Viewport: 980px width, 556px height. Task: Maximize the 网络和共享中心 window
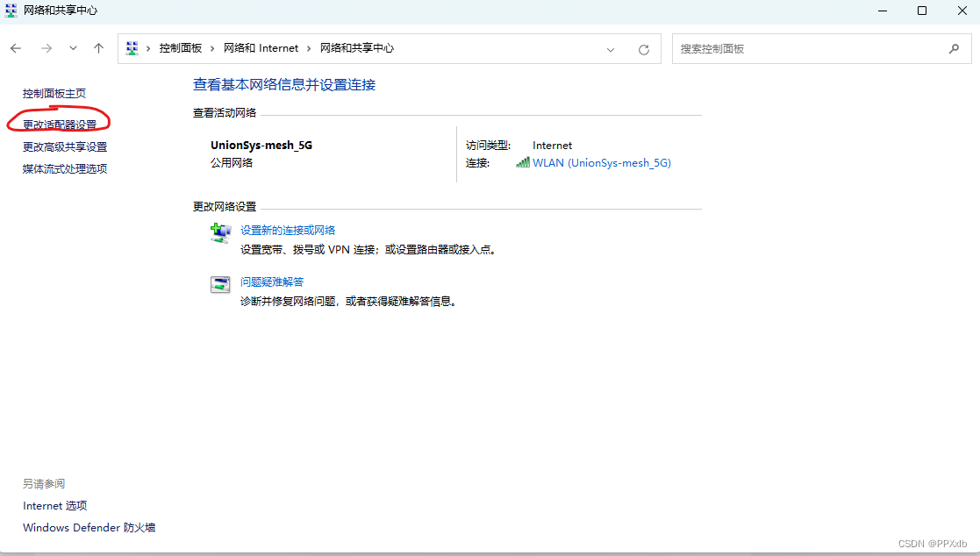tap(922, 11)
